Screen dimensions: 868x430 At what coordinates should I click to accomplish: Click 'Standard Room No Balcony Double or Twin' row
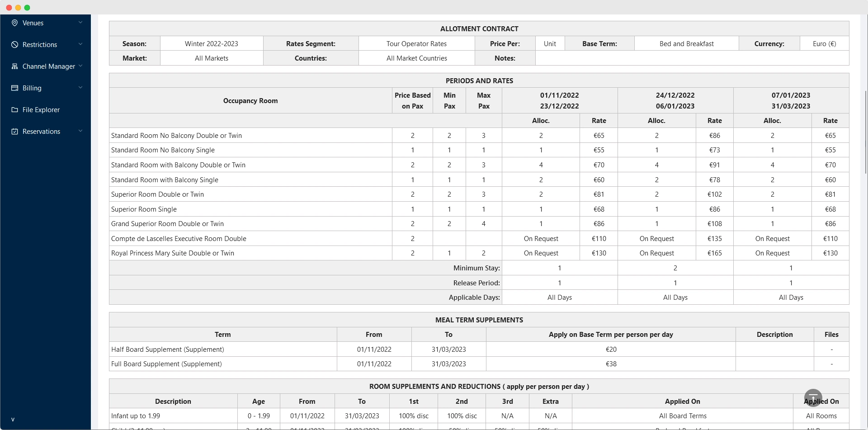pos(176,136)
